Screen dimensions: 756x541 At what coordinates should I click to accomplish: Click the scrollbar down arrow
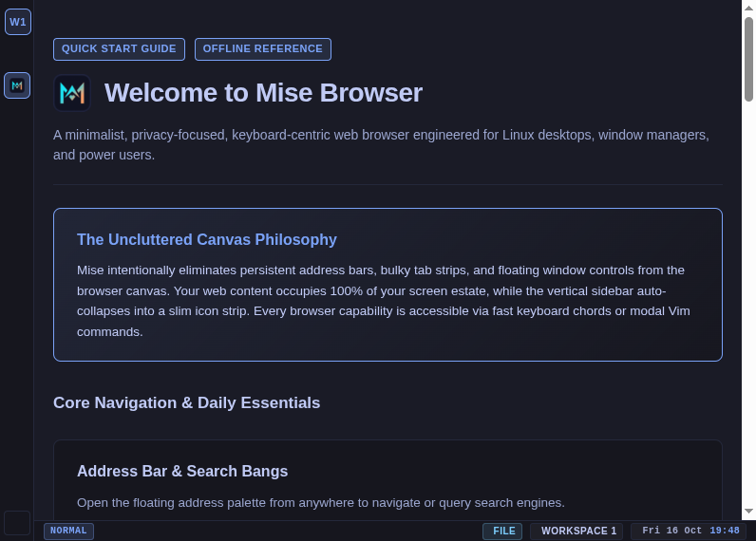point(748,512)
